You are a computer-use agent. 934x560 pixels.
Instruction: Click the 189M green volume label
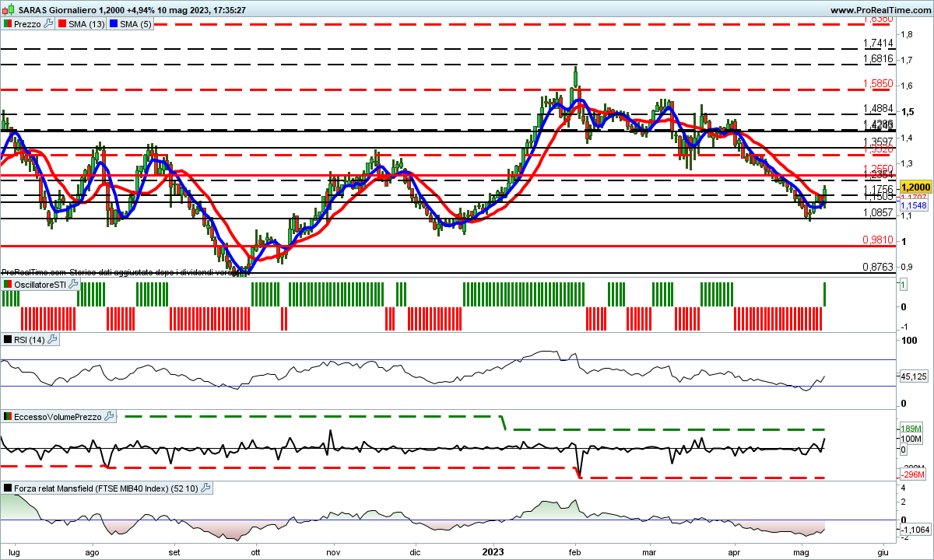point(911,429)
